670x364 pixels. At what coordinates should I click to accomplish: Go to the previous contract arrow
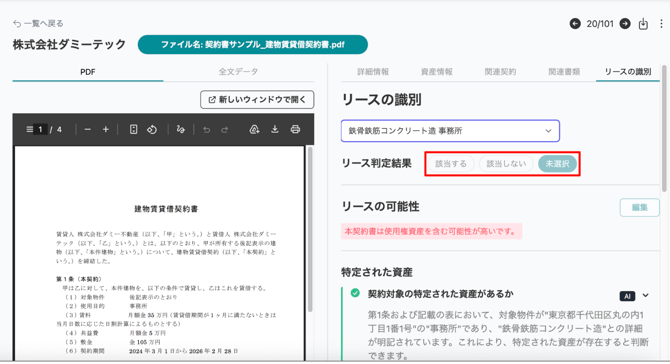pos(575,23)
